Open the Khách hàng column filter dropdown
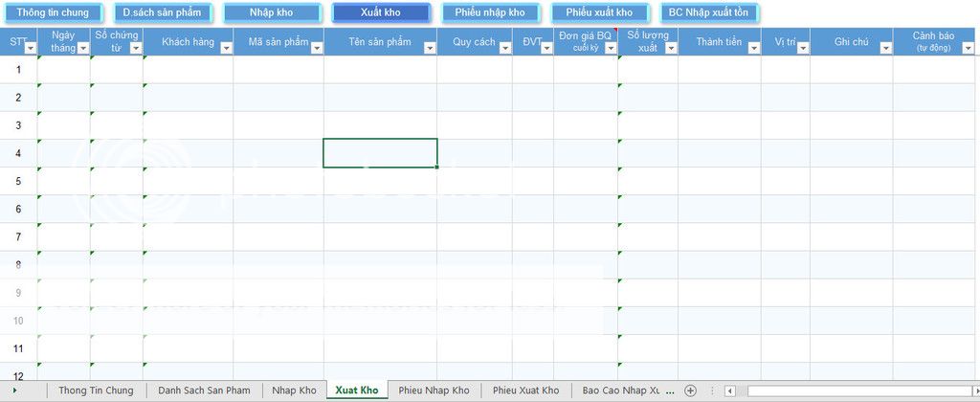 [226, 48]
